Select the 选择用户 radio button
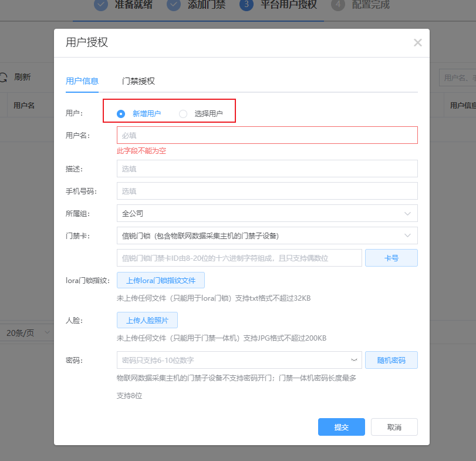 point(183,114)
